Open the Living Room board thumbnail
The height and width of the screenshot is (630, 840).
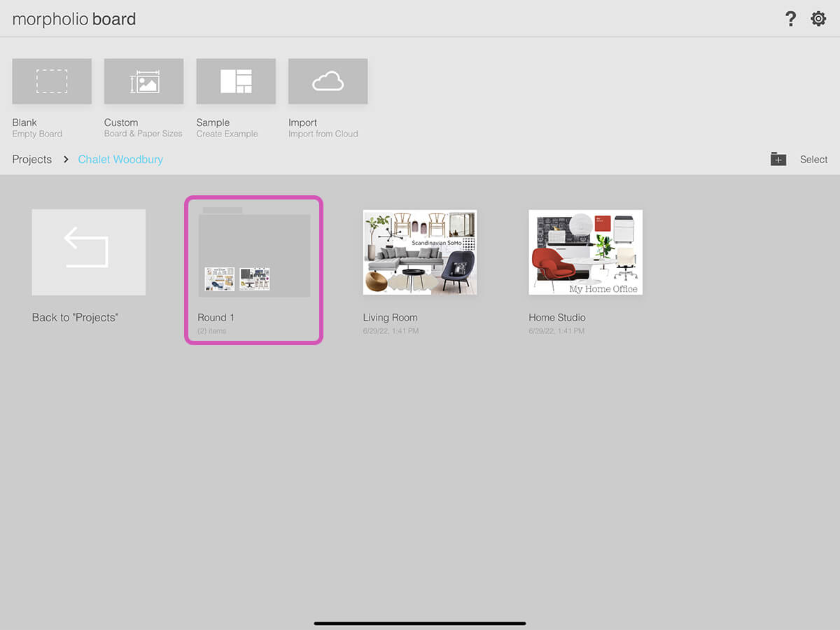point(419,252)
